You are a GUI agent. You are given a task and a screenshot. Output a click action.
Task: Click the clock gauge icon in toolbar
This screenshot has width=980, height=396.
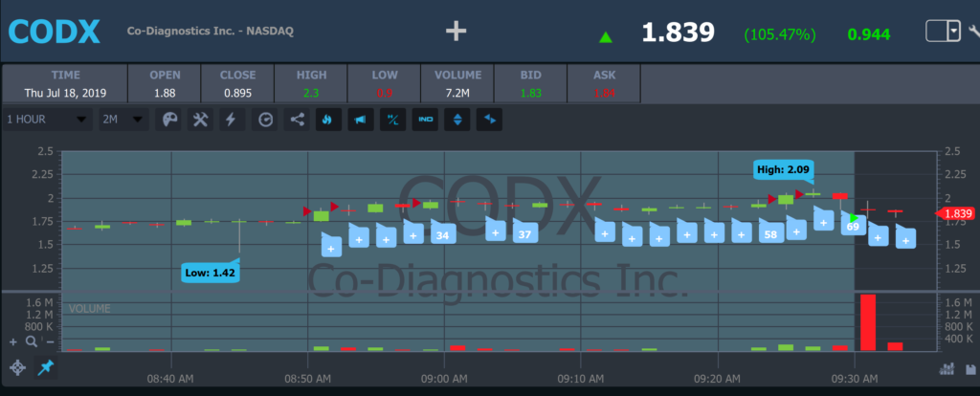tap(266, 120)
